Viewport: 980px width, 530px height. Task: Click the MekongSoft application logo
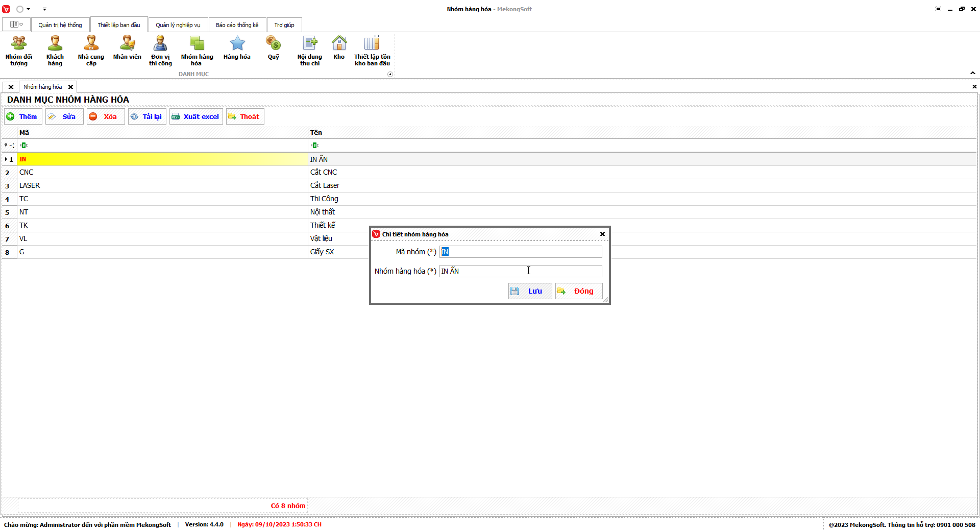(6, 9)
